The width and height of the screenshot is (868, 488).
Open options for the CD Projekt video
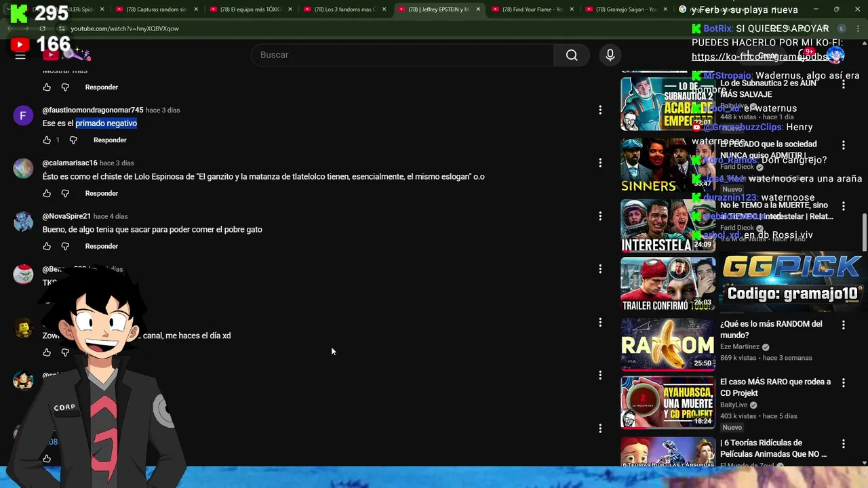pos(844,383)
